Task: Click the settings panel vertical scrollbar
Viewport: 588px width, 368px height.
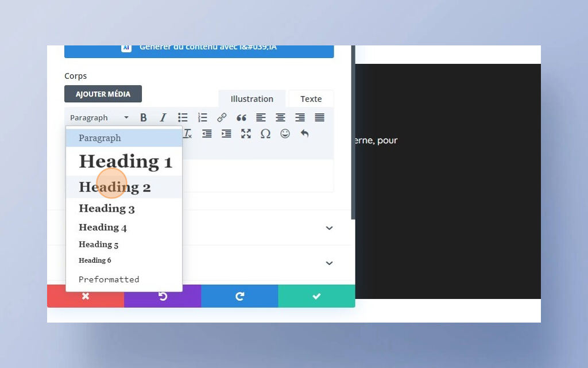Action: [353, 132]
